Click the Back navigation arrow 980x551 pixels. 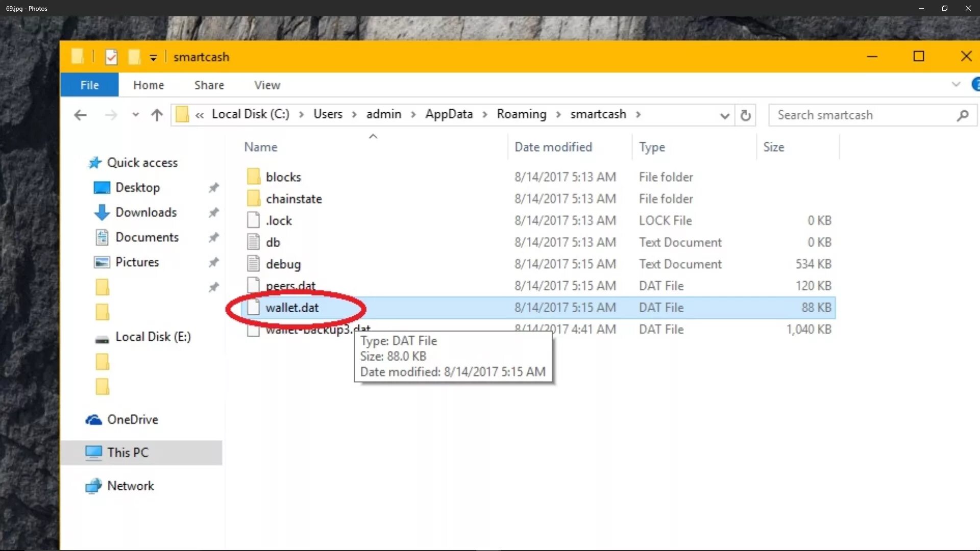click(80, 115)
